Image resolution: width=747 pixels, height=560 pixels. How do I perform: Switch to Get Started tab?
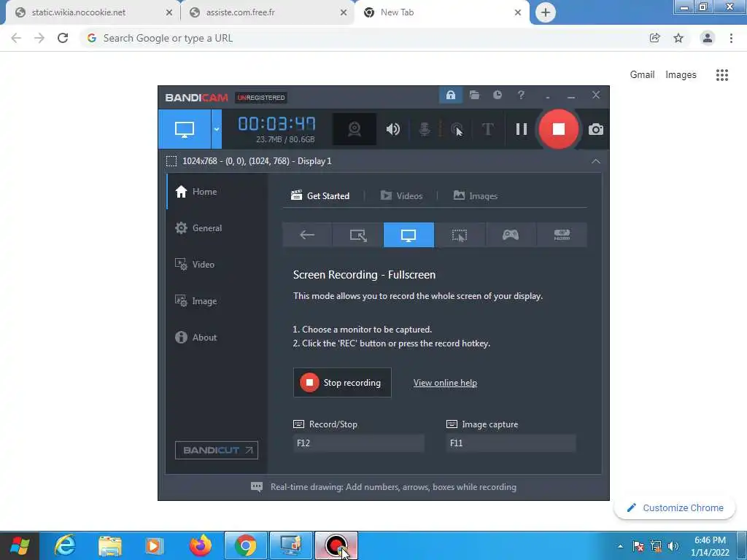[x=320, y=195]
